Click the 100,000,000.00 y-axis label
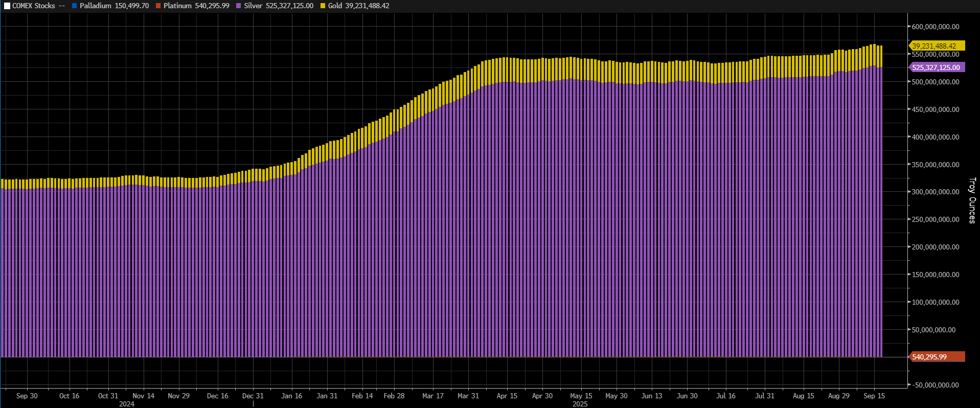This screenshot has height=408, width=980. point(936,302)
